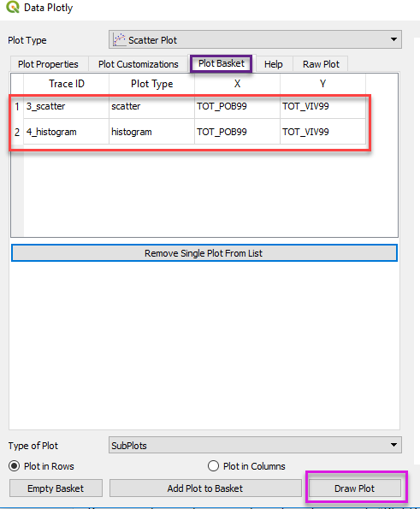Click the Trace ID column header
The height and width of the screenshot is (509, 420).
pyautogui.click(x=67, y=84)
